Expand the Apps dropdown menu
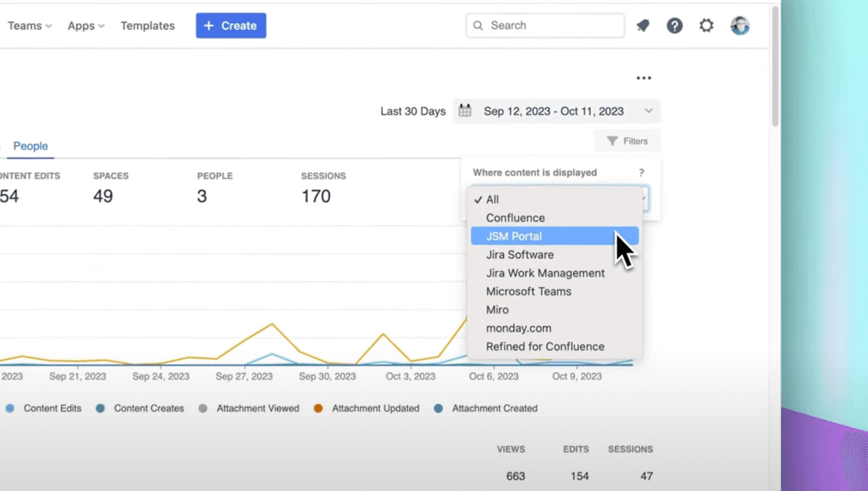The image size is (868, 491). (86, 26)
